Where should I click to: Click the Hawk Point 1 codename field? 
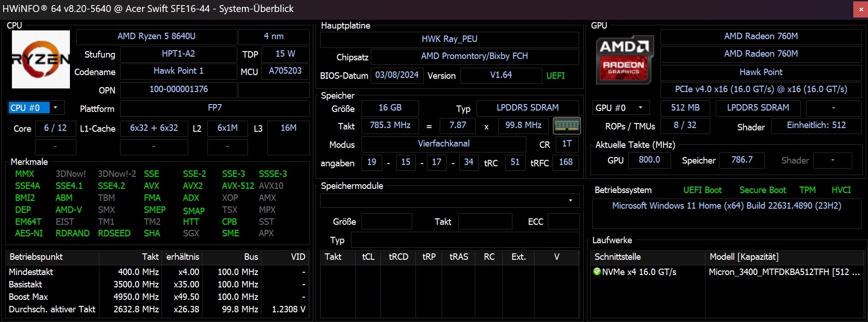click(178, 71)
